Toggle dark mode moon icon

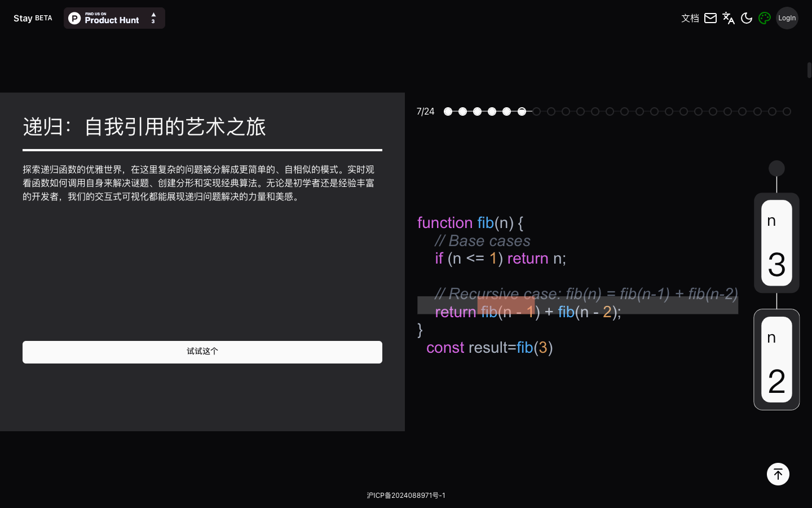point(747,18)
